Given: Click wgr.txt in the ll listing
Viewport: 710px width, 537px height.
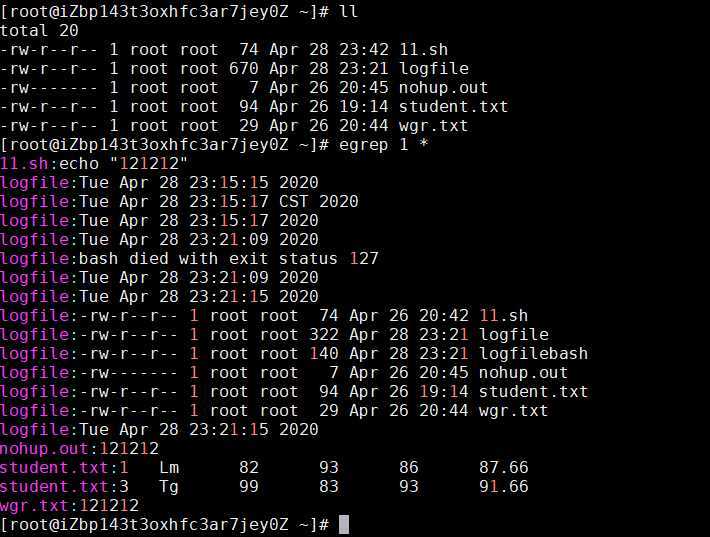Looking at the screenshot, I should click(433, 125).
